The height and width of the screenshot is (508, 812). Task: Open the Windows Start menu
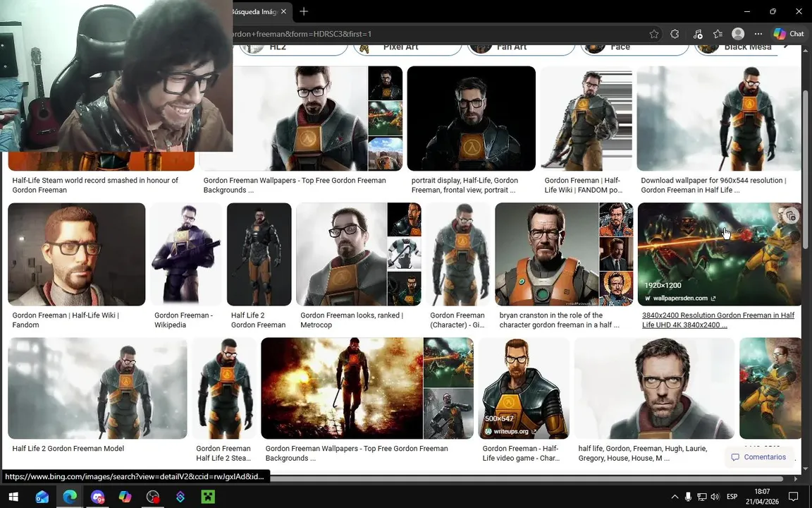coord(13,497)
